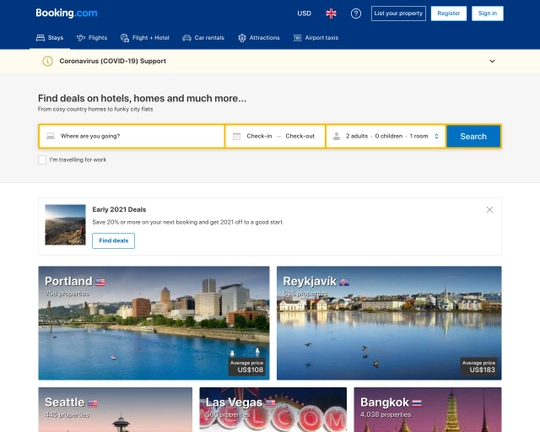
Task: Click the List your property button
Action: pos(398,13)
